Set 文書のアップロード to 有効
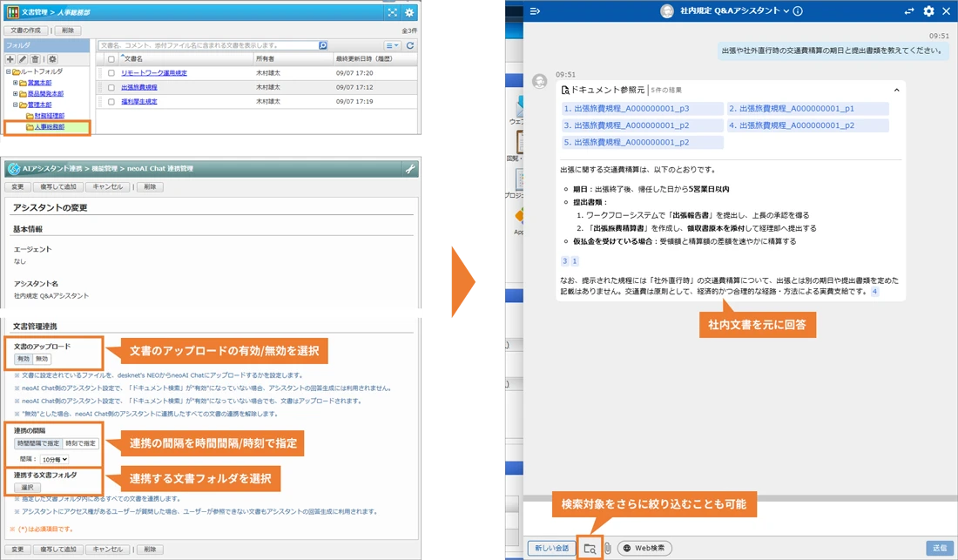Screen dimensions: 958x560 point(24,359)
